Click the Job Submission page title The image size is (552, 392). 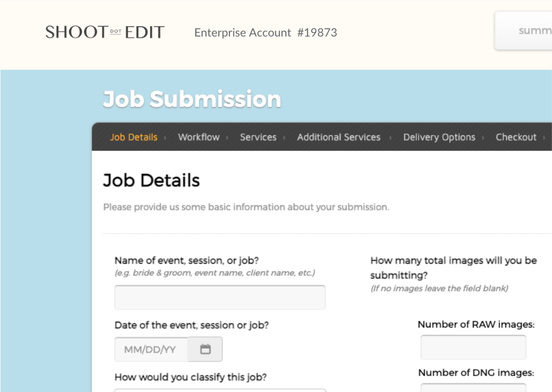point(192,99)
